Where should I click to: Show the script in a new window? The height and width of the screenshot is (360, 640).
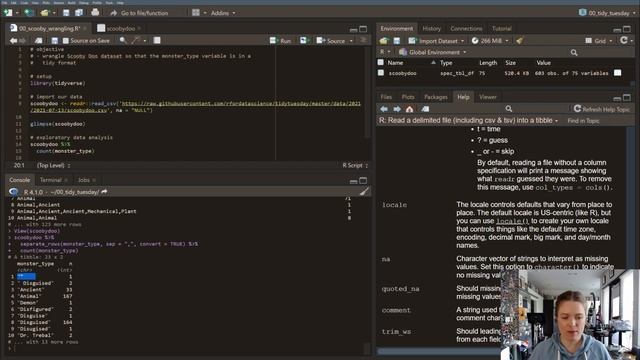(38, 40)
